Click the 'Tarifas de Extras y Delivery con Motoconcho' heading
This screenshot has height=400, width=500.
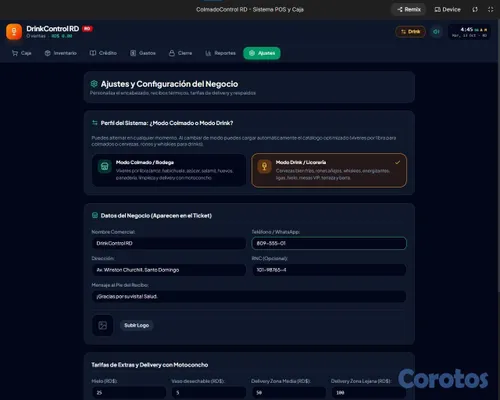[150, 365]
